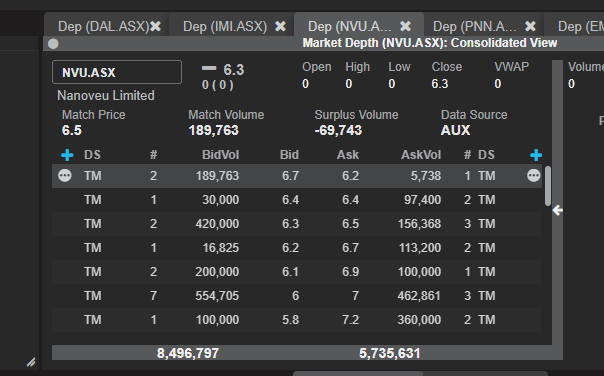Click the Nanoveu Limited company name
This screenshot has height=376, width=604.
point(106,96)
